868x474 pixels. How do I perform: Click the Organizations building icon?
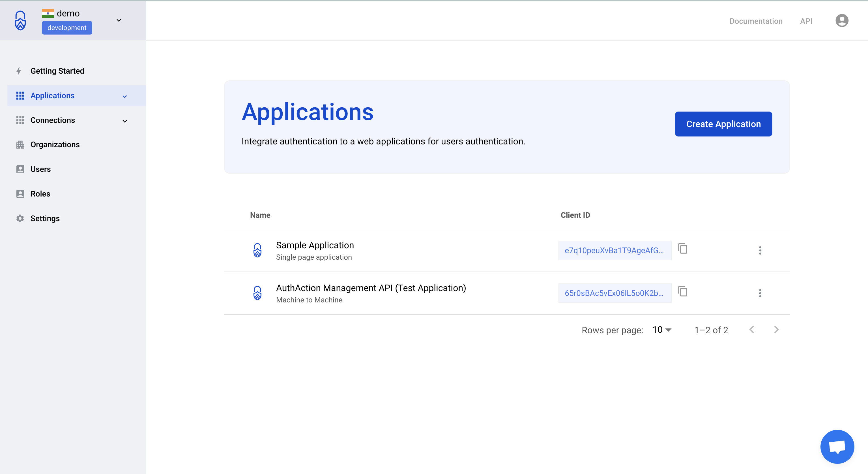pos(20,145)
